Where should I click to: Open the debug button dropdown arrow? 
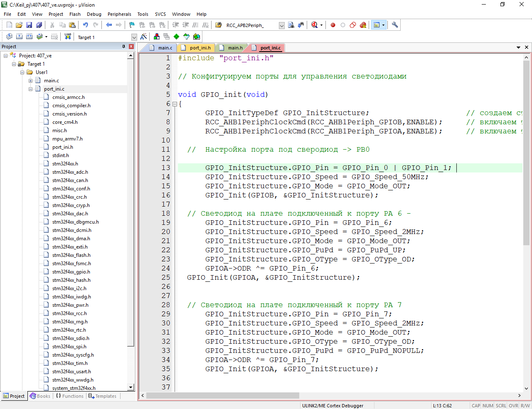click(x=321, y=25)
